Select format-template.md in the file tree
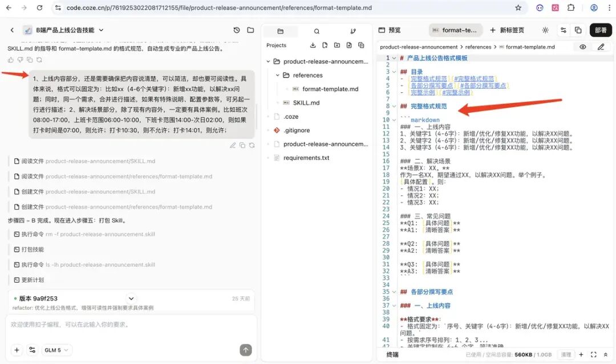Image resolution: width=616 pixels, height=364 pixels. point(330,89)
